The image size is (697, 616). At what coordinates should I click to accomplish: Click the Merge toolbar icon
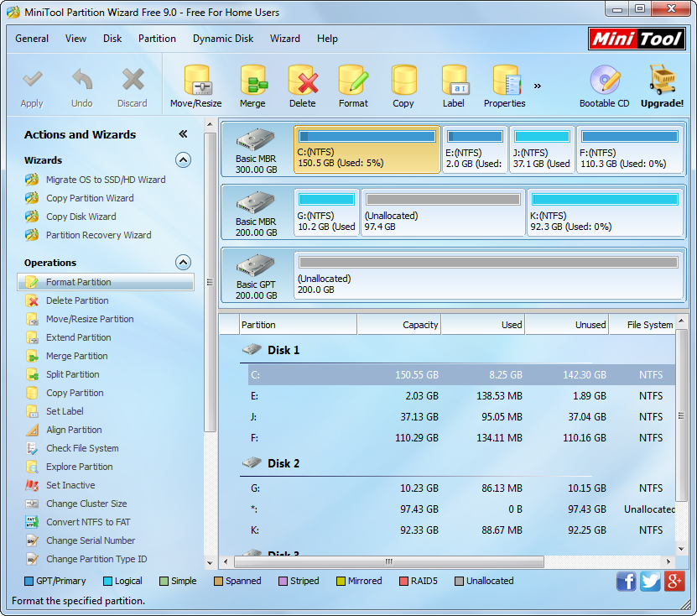click(x=253, y=80)
